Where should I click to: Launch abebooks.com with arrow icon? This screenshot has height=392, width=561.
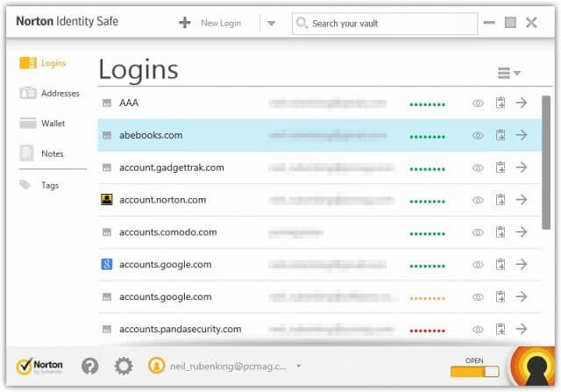click(x=522, y=135)
